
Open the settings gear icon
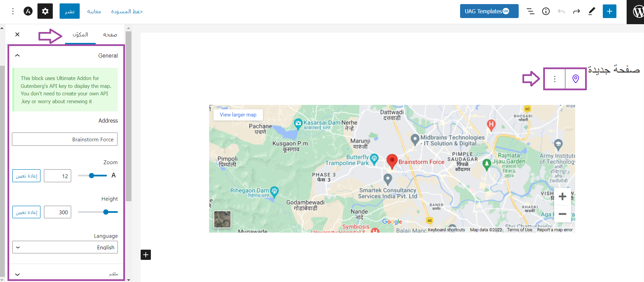[x=45, y=11]
